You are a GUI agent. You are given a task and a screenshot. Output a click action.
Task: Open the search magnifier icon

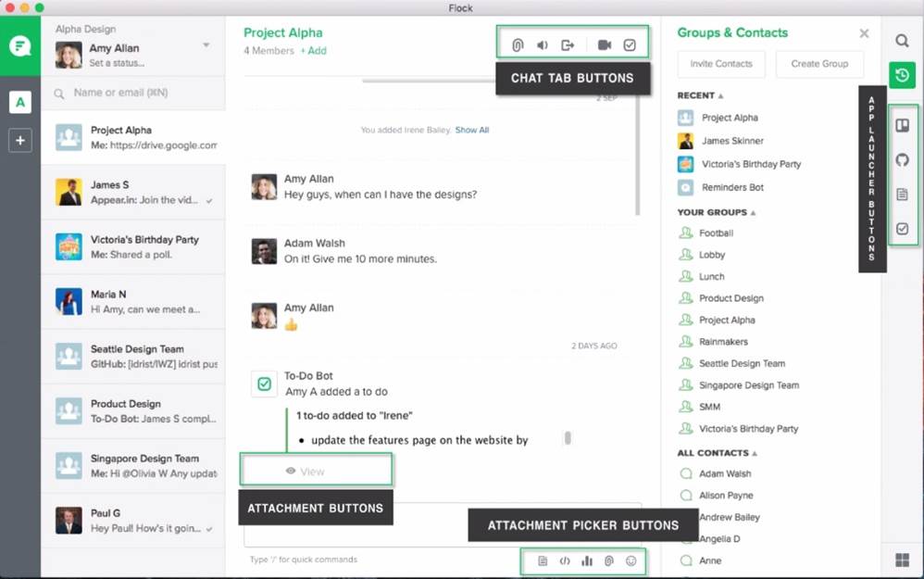point(902,41)
